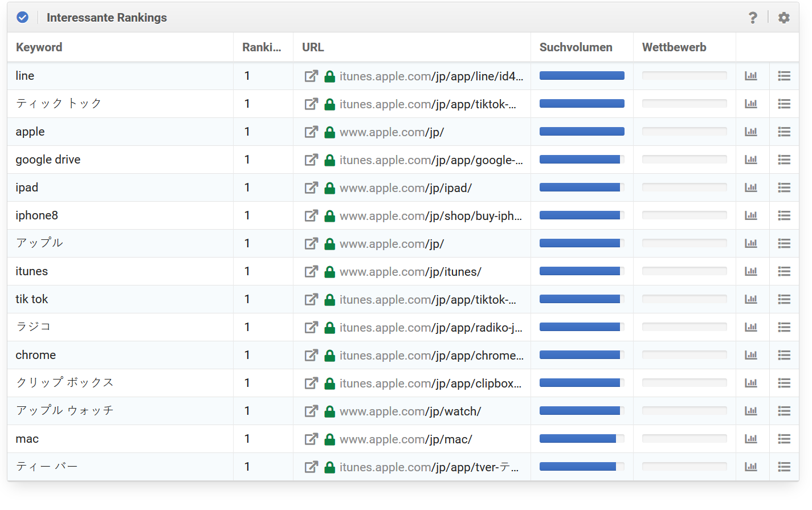The height and width of the screenshot is (510, 812).
Task: Toggle the blue checkmark beside Interessante Rankings
Action: pyautogui.click(x=22, y=18)
